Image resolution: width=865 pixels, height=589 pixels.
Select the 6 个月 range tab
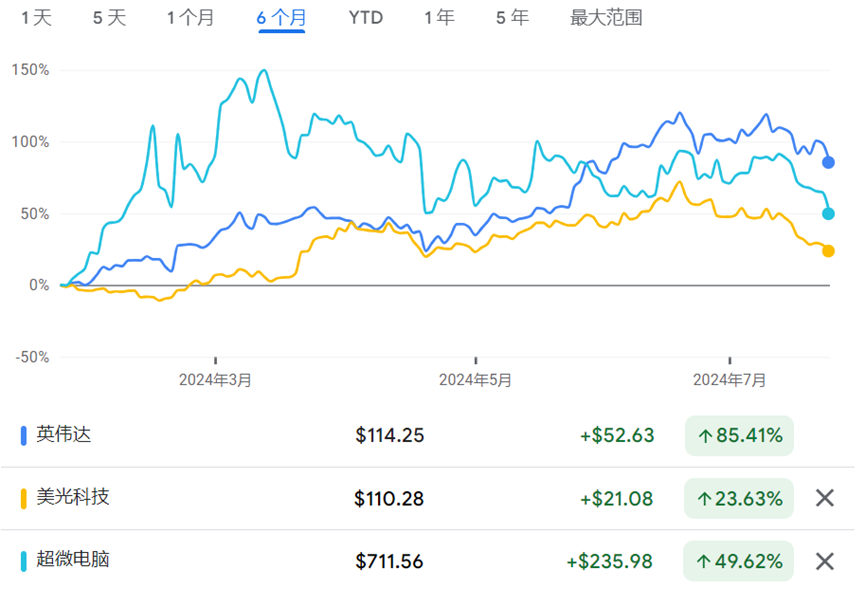click(x=281, y=18)
